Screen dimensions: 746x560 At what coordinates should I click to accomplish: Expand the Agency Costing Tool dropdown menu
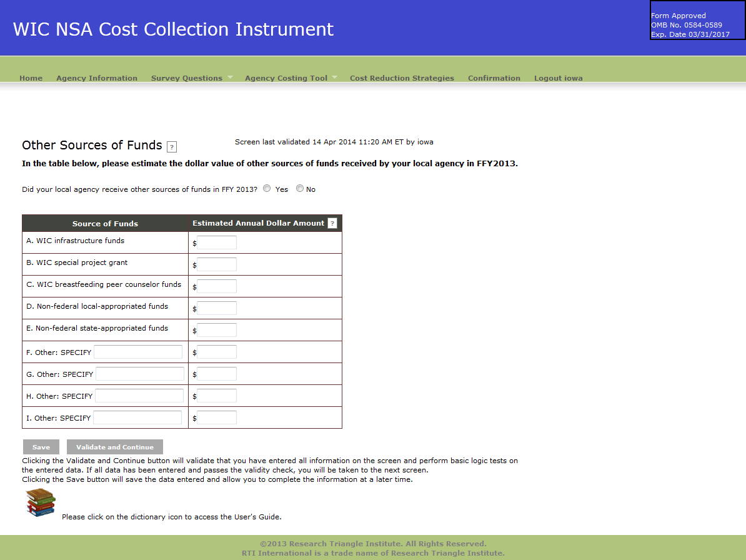point(291,78)
